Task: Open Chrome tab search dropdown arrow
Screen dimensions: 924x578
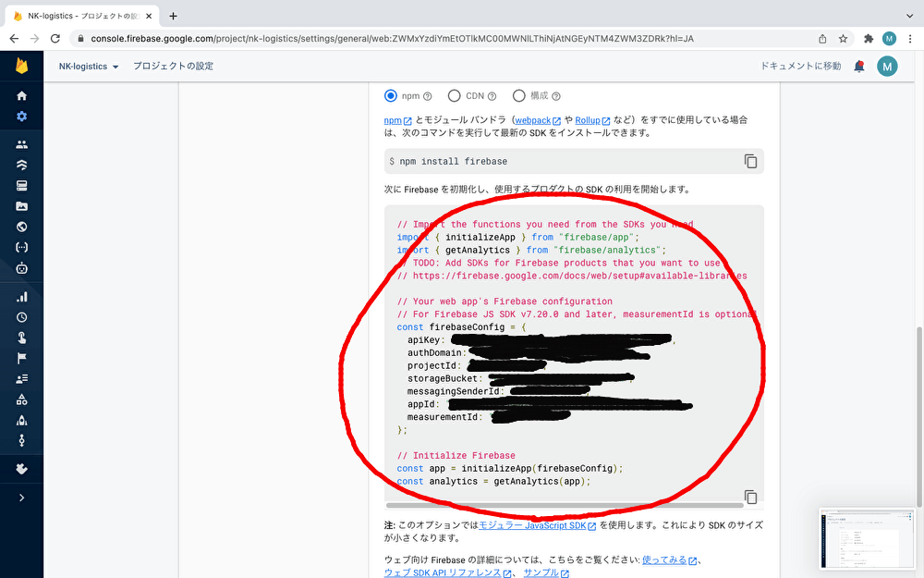Action: click(909, 16)
